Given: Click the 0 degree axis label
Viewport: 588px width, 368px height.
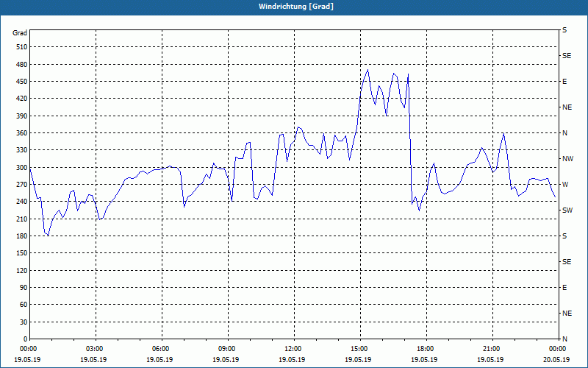Looking at the screenshot, I should click(x=26, y=339).
